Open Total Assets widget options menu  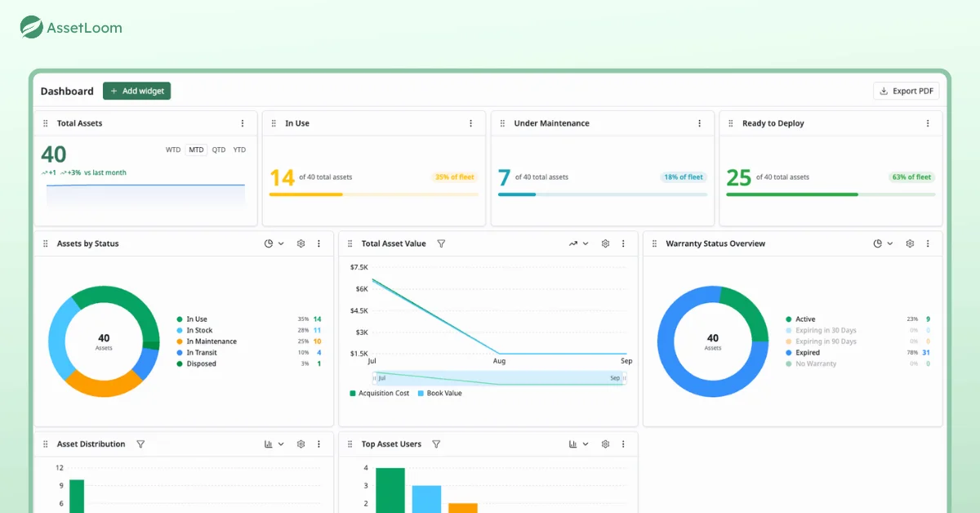pos(243,123)
